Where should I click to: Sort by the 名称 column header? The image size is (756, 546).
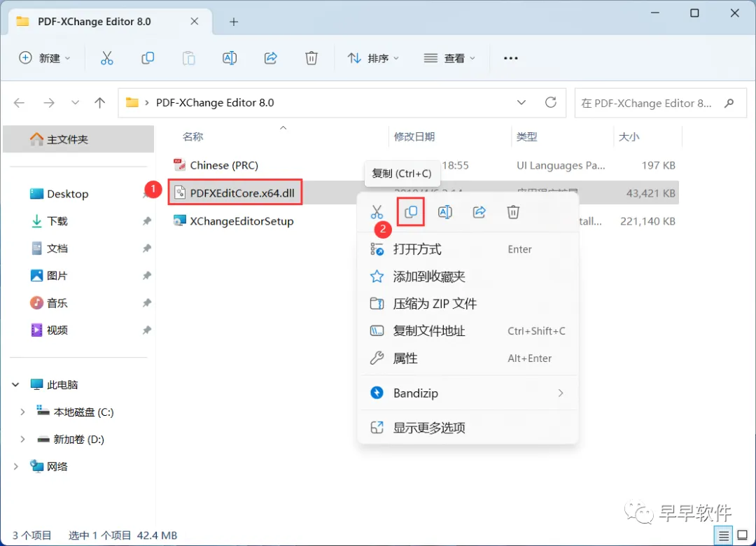pyautogui.click(x=193, y=137)
